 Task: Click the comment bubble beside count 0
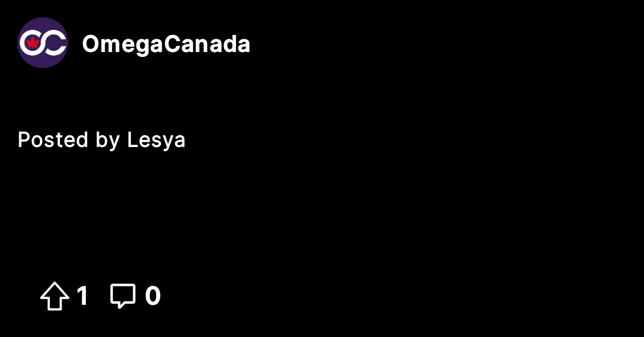click(x=123, y=296)
